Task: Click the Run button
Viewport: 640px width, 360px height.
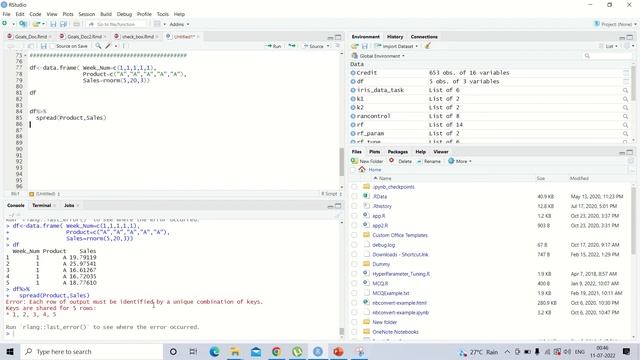Action: pyautogui.click(x=273, y=46)
